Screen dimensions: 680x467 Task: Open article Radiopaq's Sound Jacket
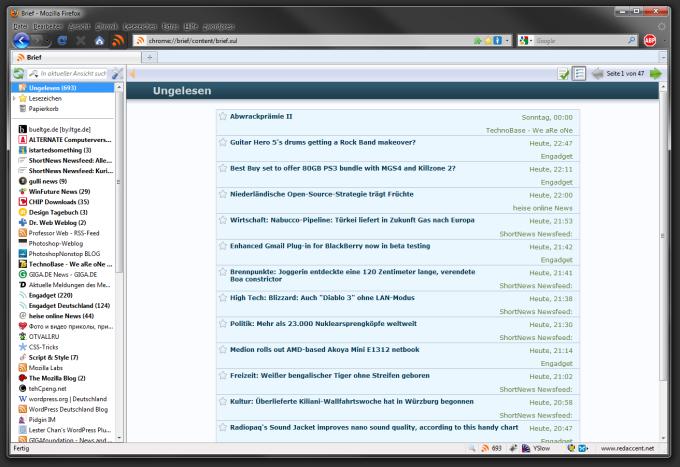[x=374, y=427]
